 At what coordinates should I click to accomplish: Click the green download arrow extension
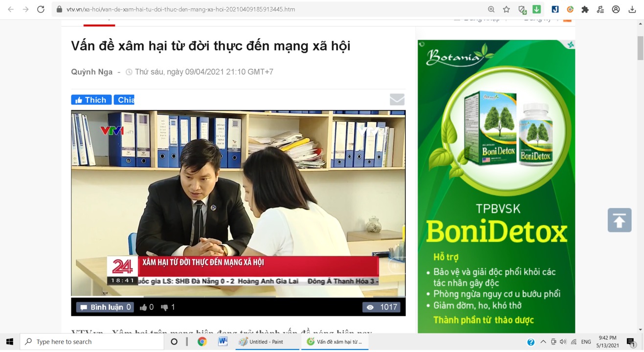[536, 9]
